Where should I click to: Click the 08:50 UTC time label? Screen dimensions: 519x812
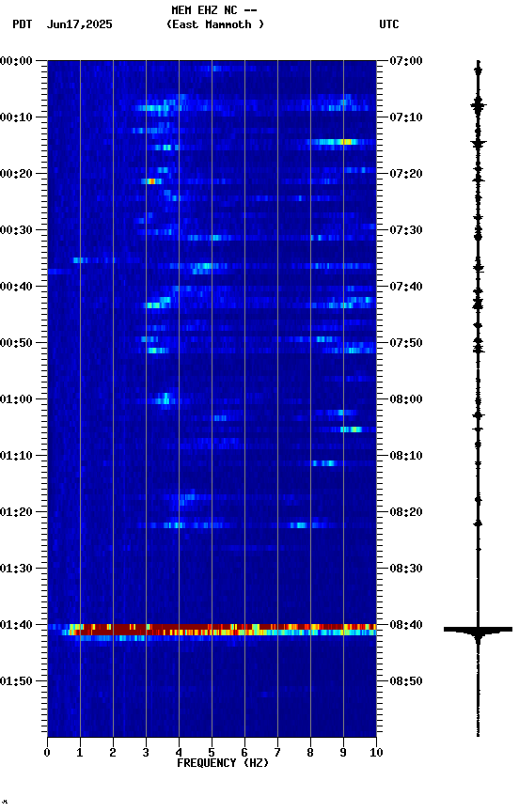coord(406,681)
